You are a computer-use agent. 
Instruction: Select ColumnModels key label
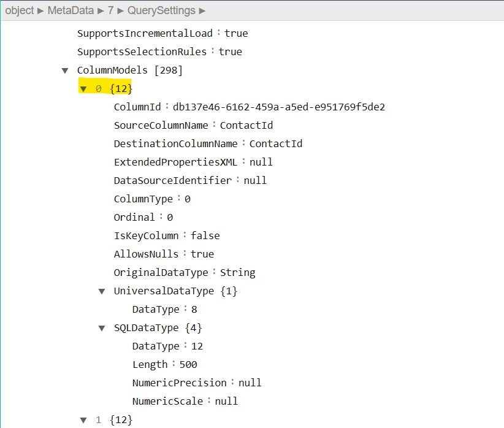tap(112, 70)
